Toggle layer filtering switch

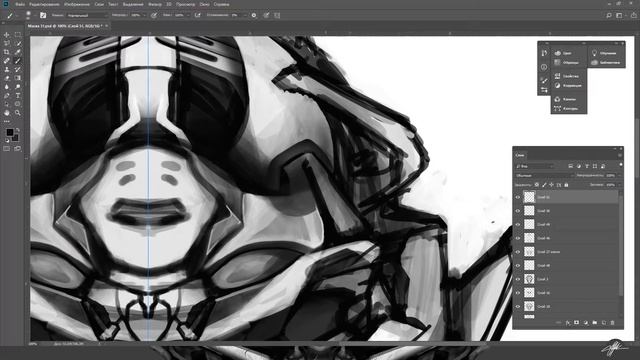[x=620, y=165]
